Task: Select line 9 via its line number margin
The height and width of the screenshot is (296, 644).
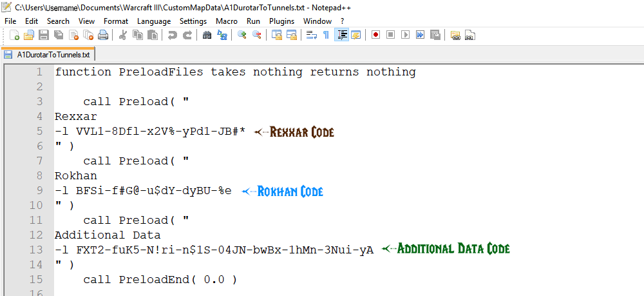Action: 39,191
